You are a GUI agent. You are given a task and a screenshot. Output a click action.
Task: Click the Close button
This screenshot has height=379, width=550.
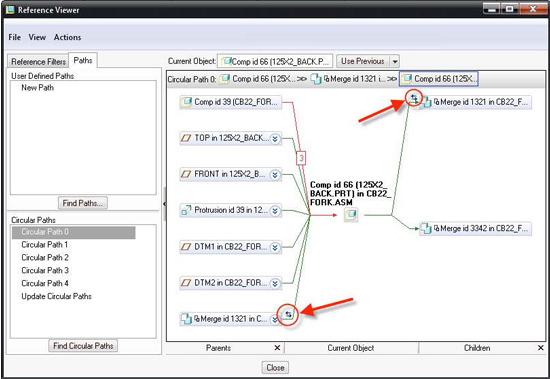[275, 367]
